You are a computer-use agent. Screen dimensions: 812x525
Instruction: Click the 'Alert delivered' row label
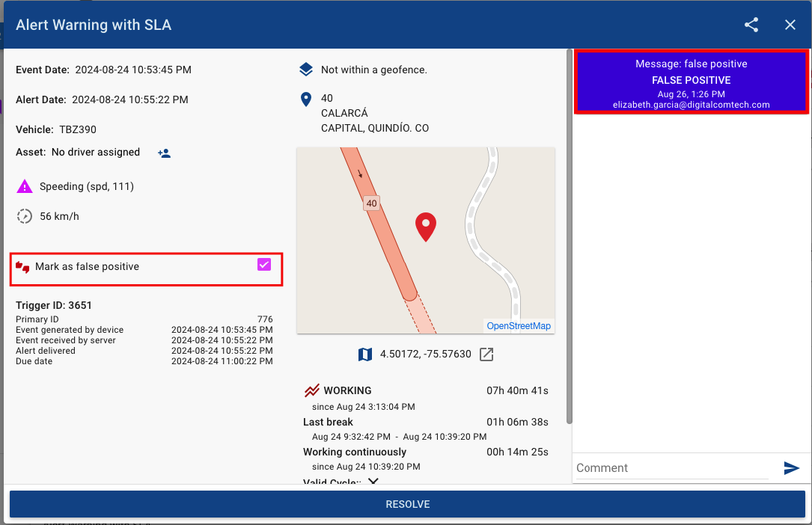coord(46,351)
